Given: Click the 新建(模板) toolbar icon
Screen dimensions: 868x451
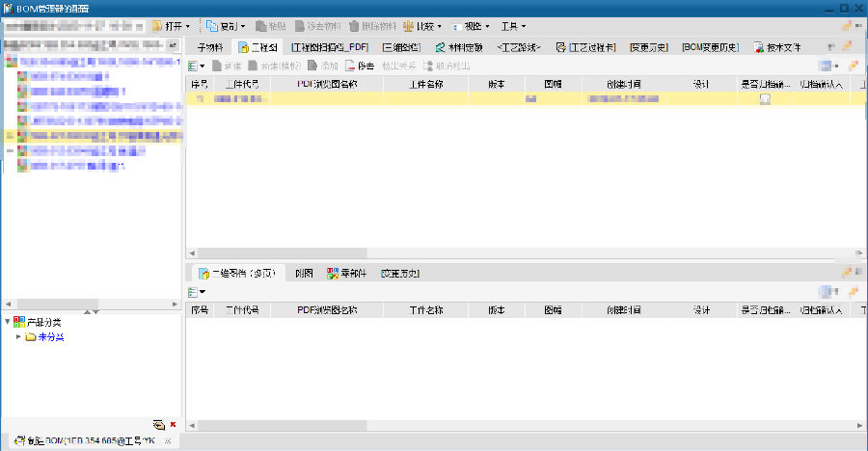Looking at the screenshot, I should [x=253, y=66].
